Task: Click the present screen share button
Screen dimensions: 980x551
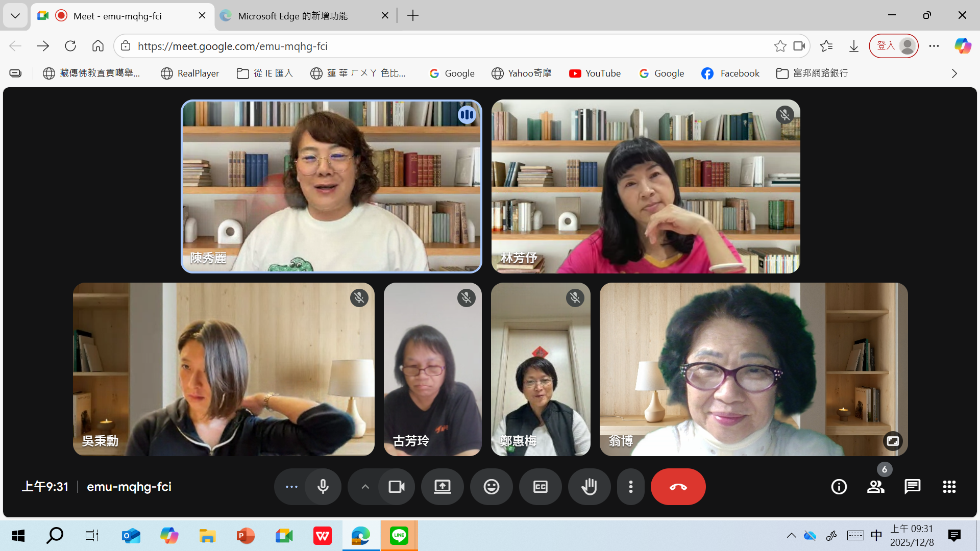Action: [442, 487]
